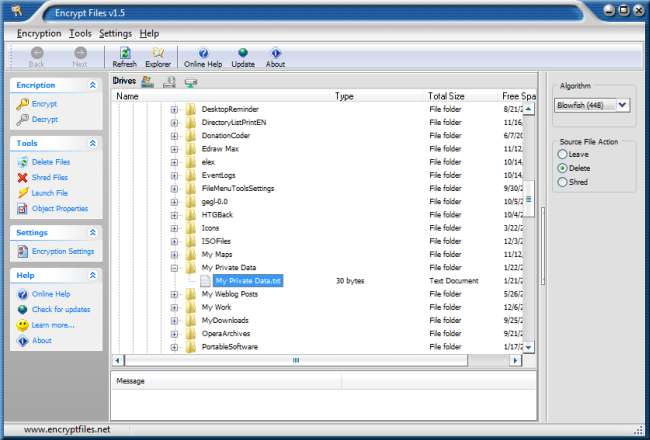This screenshot has height=440, width=650.
Task: Click the My Private Data.txt file icon
Action: (205, 281)
